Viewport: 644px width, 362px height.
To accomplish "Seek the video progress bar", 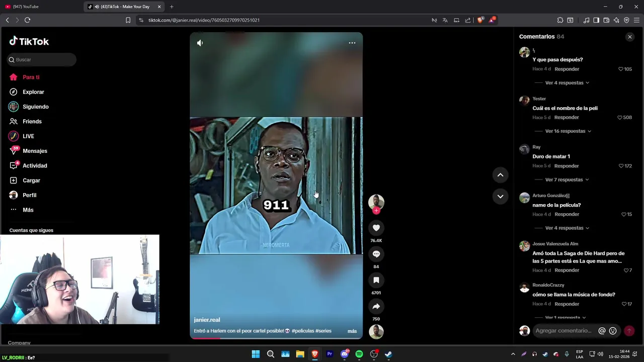I will pos(276,338).
